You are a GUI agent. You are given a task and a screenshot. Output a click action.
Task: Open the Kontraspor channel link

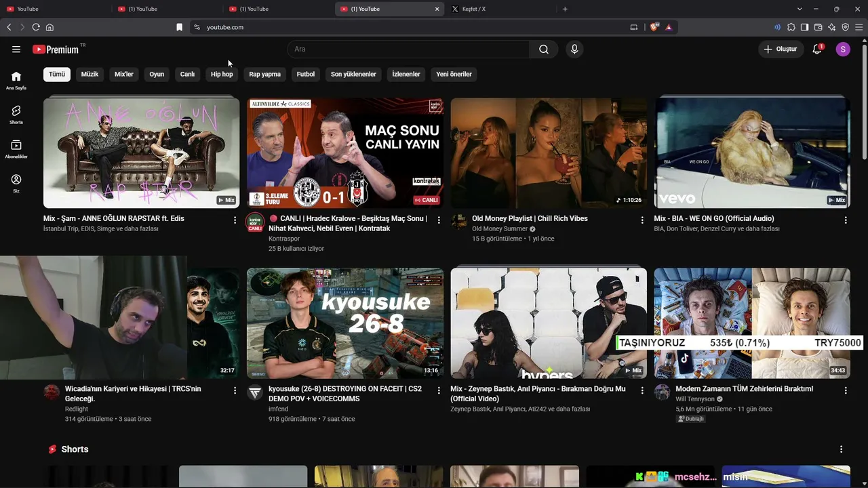pyautogui.click(x=284, y=239)
